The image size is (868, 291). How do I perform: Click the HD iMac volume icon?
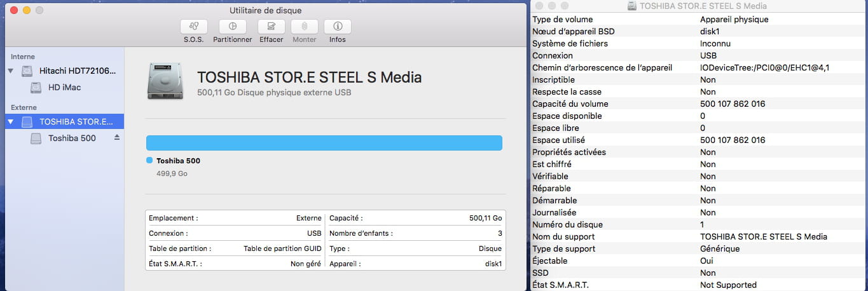[36, 87]
